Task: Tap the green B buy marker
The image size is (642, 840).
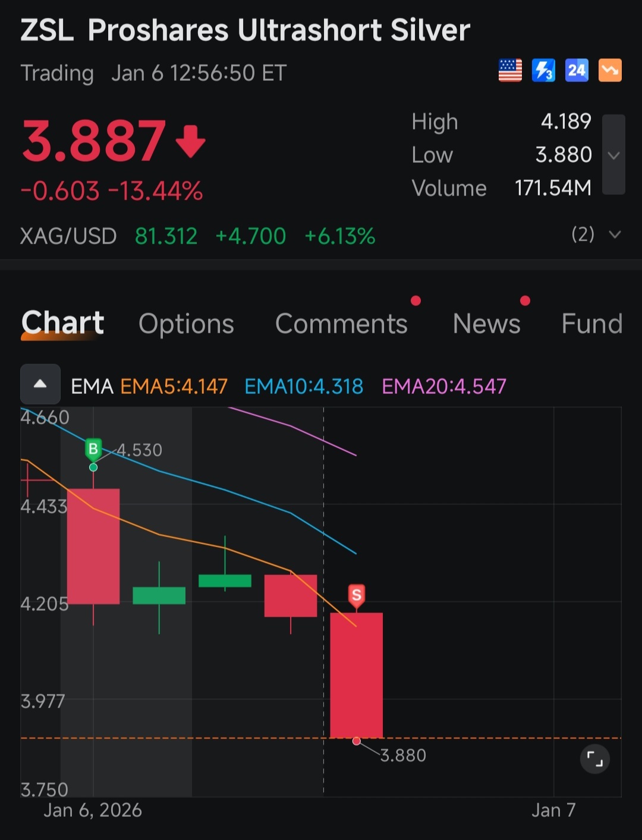Action: click(93, 450)
